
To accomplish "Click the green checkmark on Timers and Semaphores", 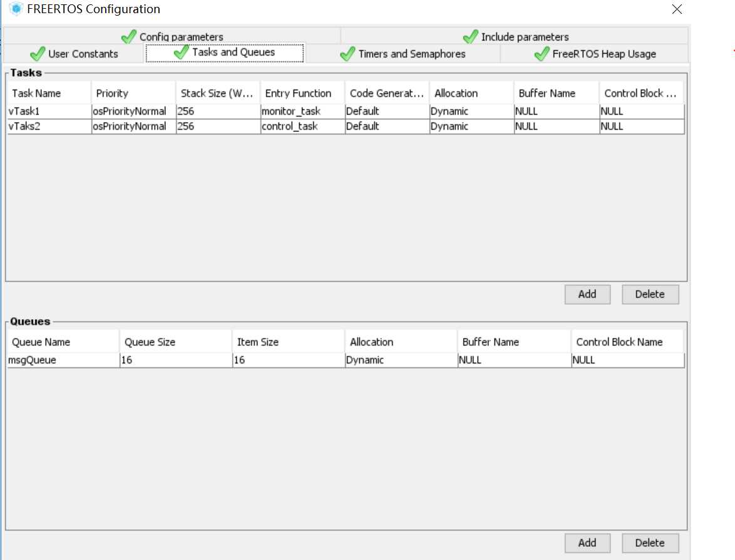I will 348,54.
